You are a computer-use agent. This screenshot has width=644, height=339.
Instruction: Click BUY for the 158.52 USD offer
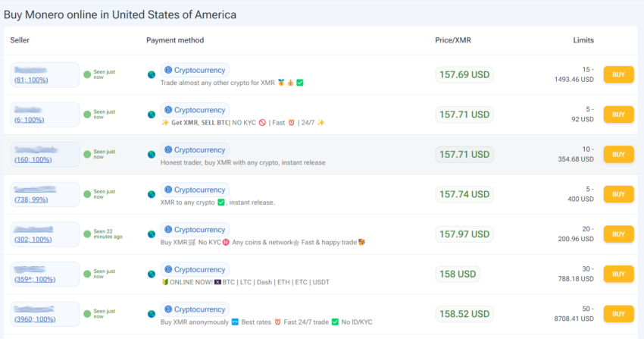click(x=618, y=314)
